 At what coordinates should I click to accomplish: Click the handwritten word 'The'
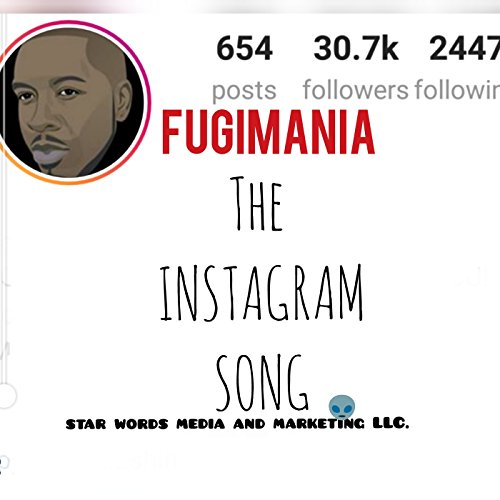pos(257,204)
